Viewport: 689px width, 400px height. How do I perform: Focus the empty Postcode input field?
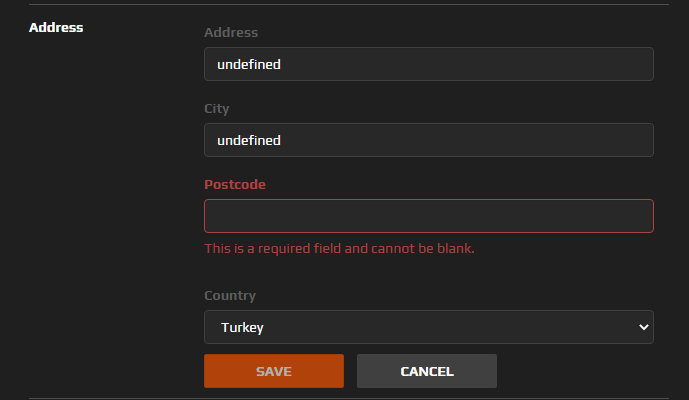pyautogui.click(x=428, y=216)
